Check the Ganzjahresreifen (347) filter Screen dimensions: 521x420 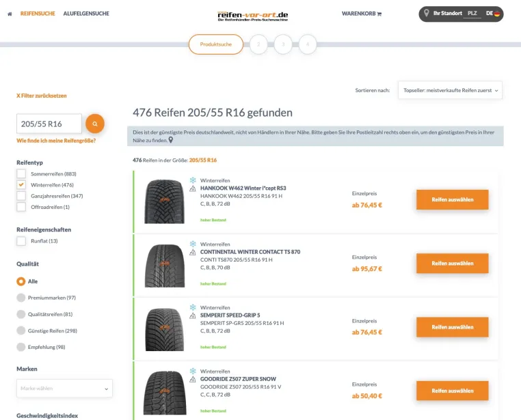tap(21, 196)
